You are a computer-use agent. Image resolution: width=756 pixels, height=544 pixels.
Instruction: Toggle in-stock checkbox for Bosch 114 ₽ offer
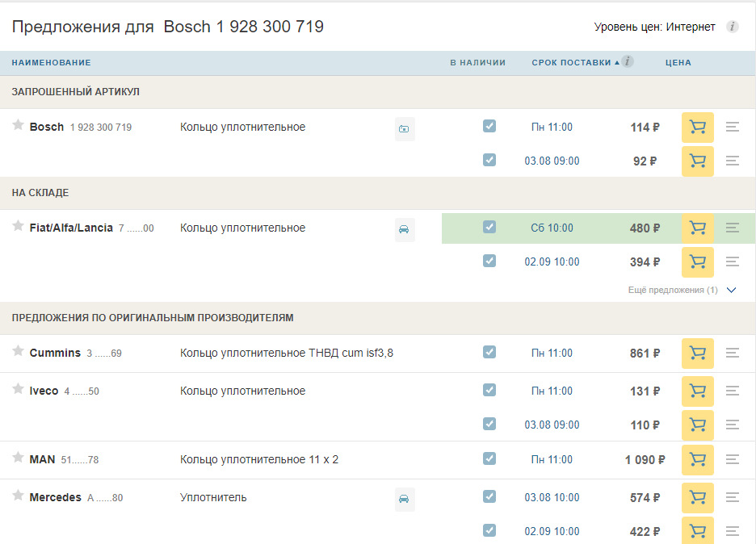489,126
